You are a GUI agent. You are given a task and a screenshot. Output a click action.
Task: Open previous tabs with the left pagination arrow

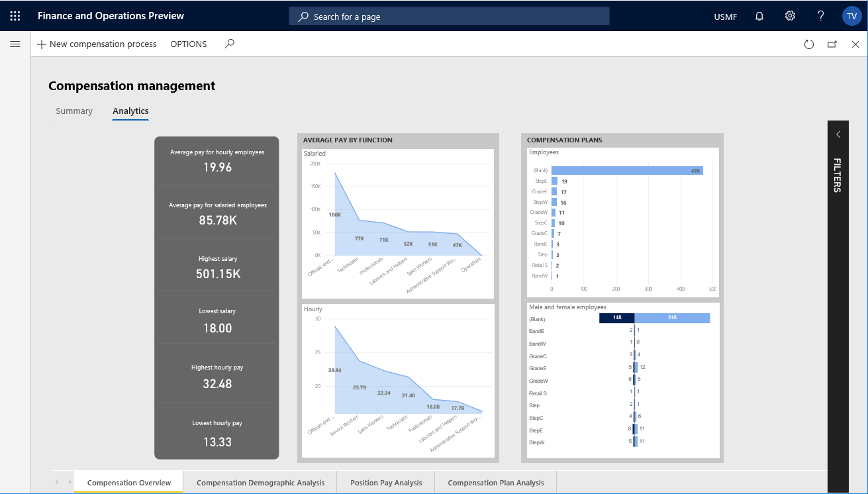tap(58, 482)
